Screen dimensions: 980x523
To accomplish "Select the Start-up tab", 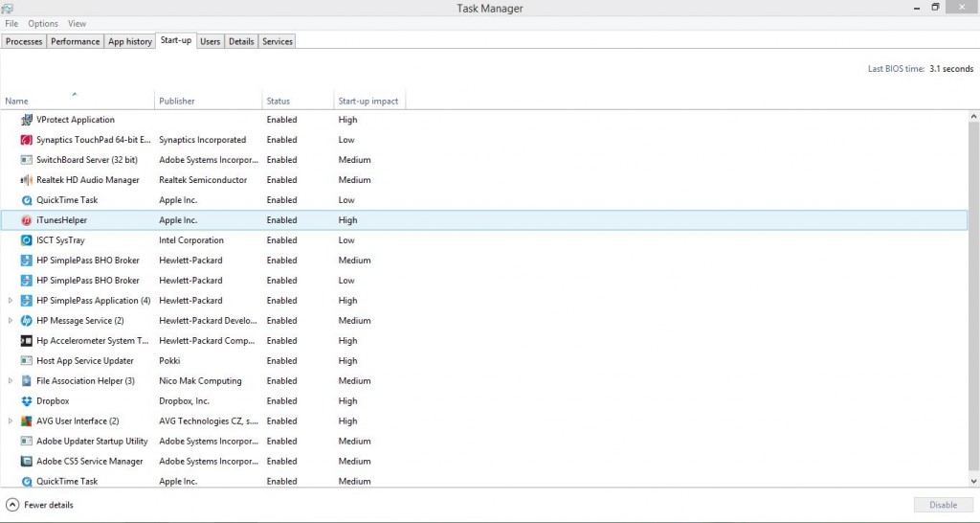I will (176, 40).
